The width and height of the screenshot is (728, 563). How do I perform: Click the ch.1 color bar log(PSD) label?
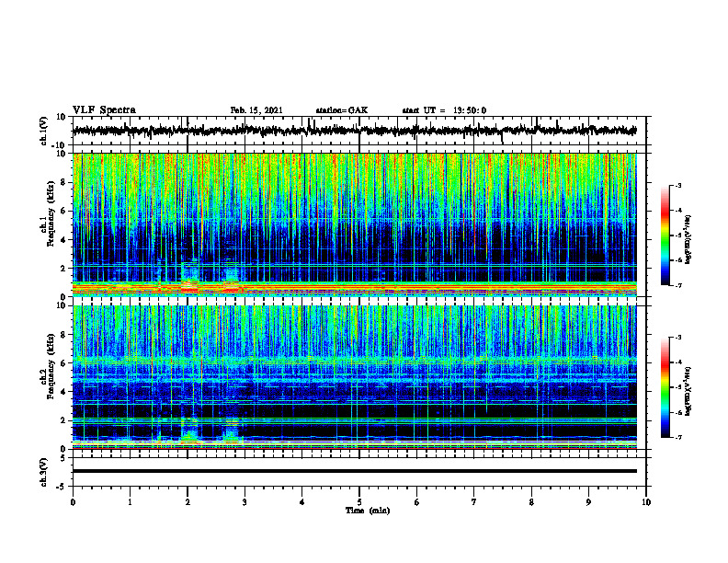688,240
